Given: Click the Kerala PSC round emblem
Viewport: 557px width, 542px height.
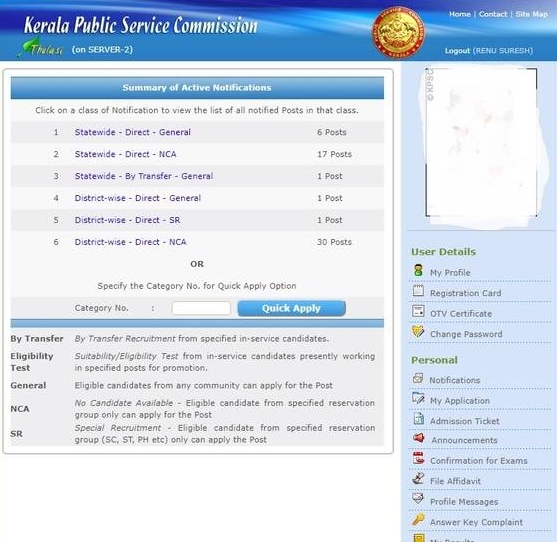Looking at the screenshot, I should [x=399, y=32].
